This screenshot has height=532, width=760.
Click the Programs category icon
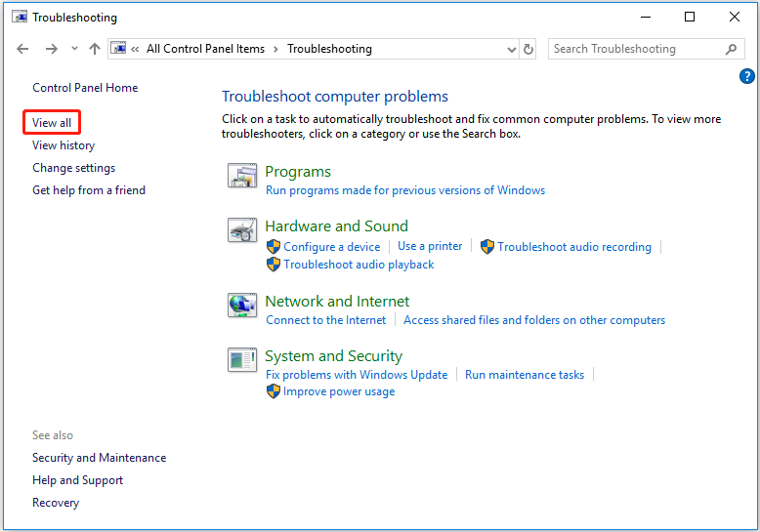pos(242,176)
